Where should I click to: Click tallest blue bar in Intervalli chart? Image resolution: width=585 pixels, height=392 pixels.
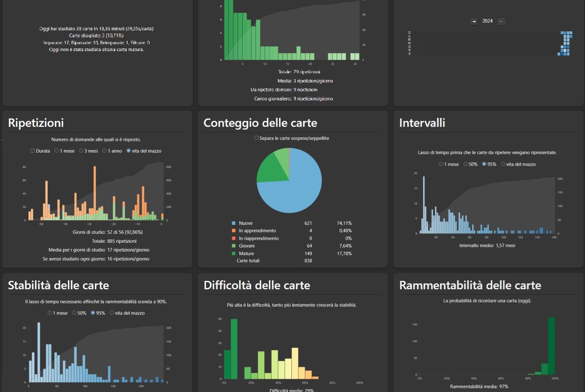(424, 205)
